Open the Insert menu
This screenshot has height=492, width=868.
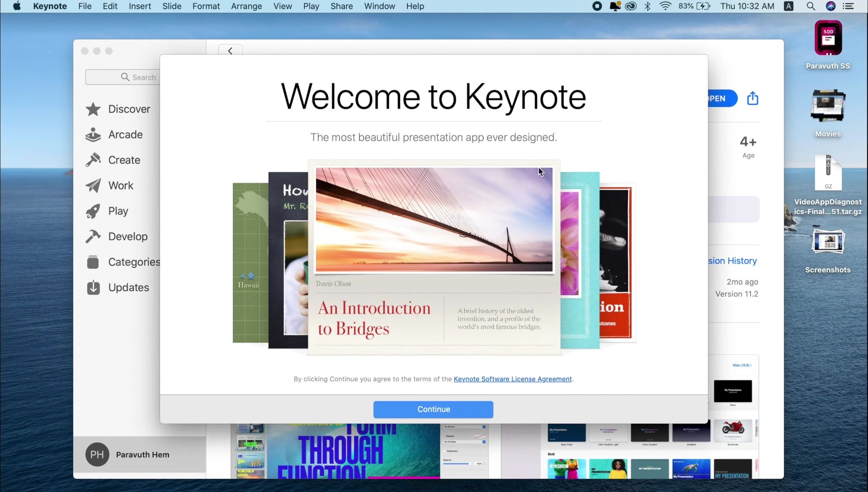tap(140, 6)
